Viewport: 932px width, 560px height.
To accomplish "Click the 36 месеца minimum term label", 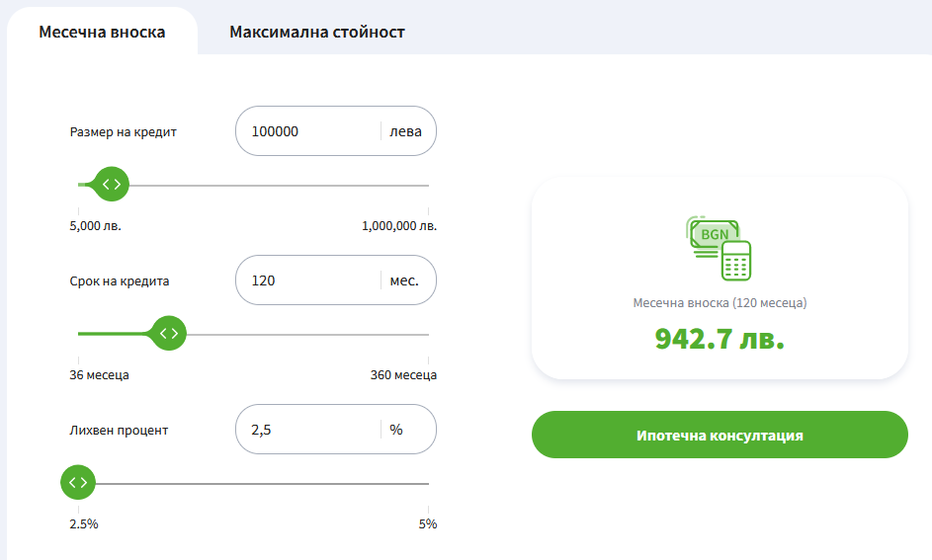I will (99, 375).
